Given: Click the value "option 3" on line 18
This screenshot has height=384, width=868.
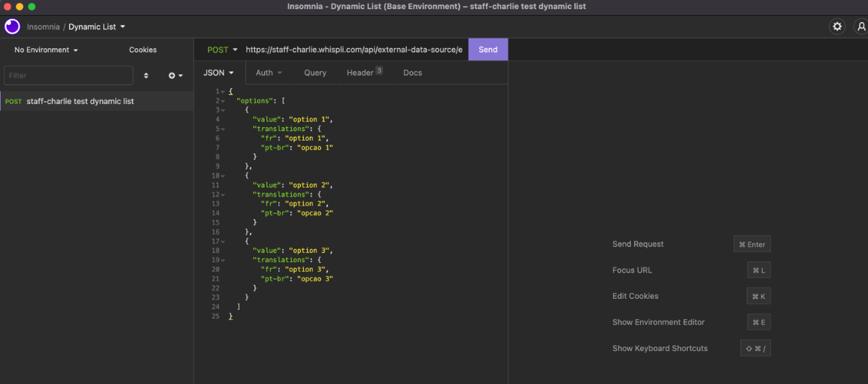Looking at the screenshot, I should pos(309,251).
